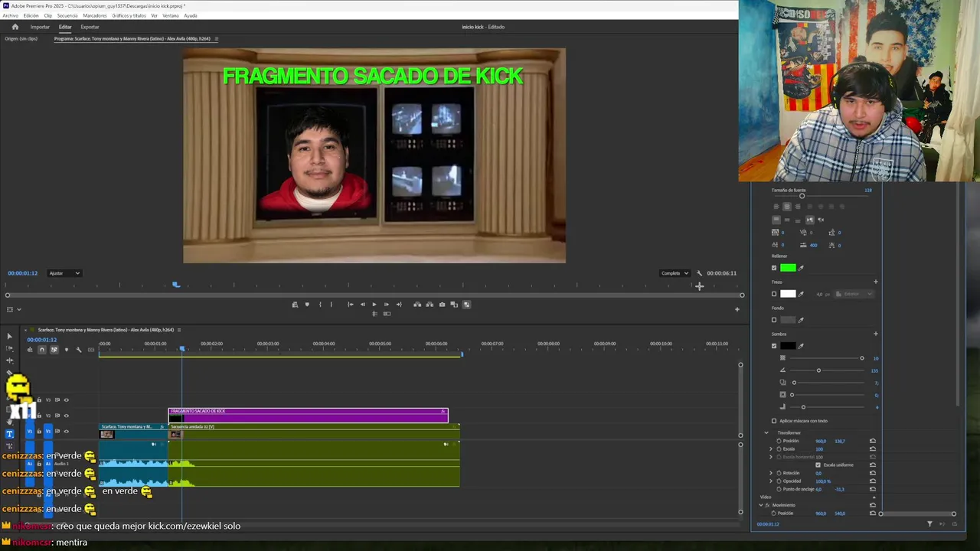Screen dimensions: 980x551
Task: Open the Completa playback resolution dropdown
Action: click(675, 273)
